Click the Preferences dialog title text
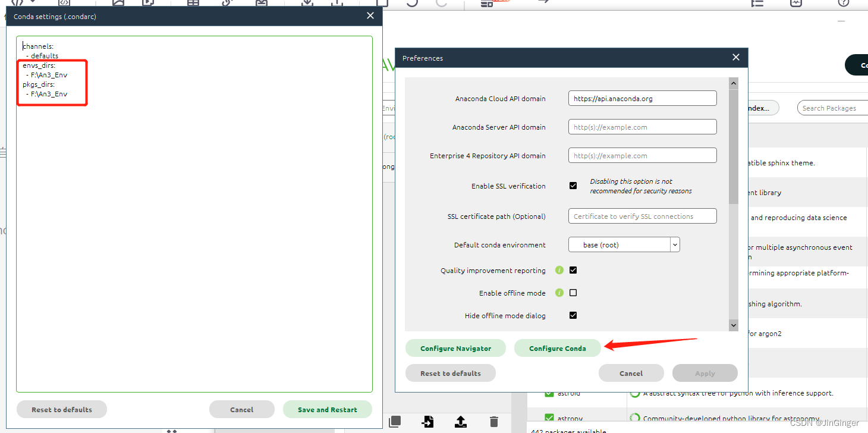The width and height of the screenshot is (868, 433). (423, 58)
